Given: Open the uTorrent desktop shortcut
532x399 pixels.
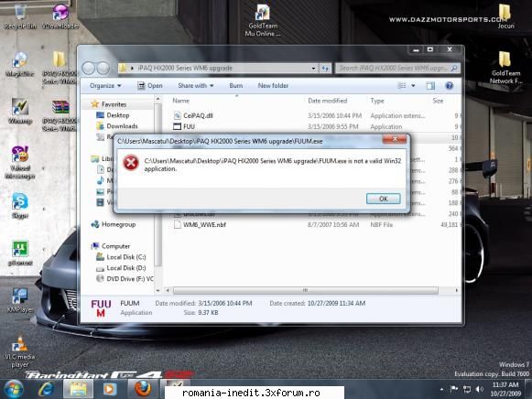Looking at the screenshot, I should coord(20,253).
